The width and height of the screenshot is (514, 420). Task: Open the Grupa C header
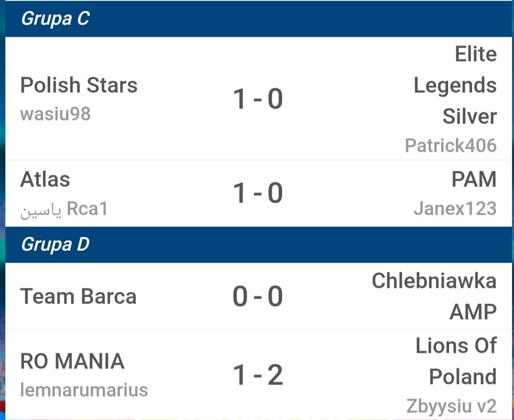[258, 19]
